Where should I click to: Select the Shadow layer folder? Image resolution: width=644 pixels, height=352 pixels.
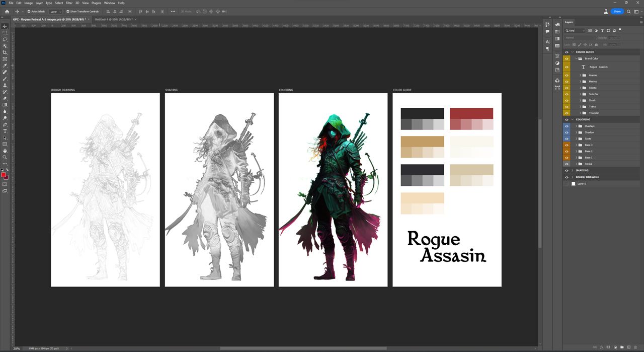[606, 132]
